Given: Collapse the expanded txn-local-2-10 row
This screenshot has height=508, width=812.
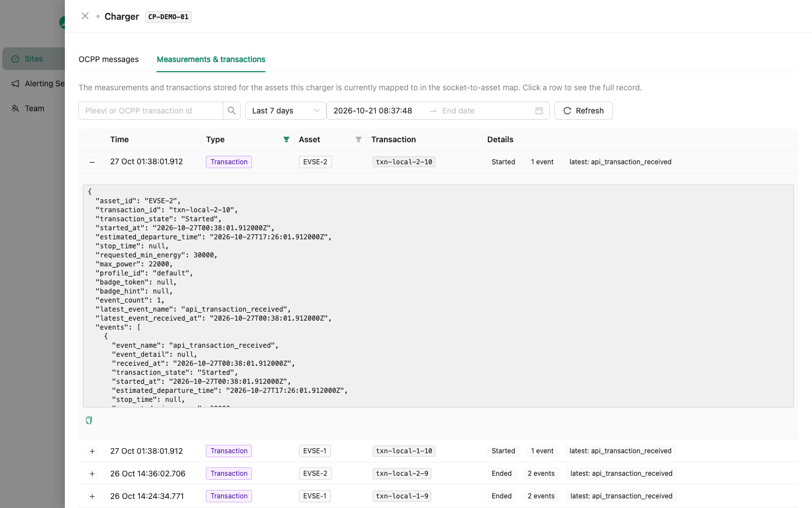Looking at the screenshot, I should coord(92,162).
